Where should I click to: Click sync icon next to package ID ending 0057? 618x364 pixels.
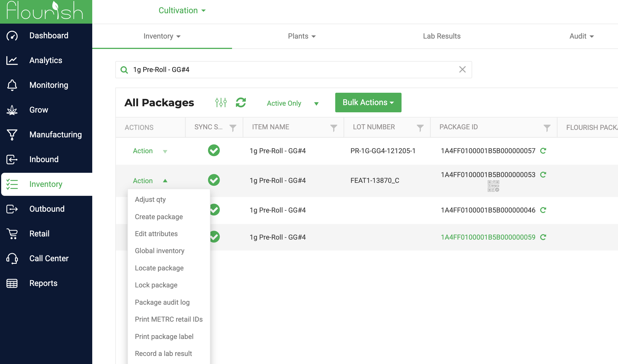click(x=543, y=151)
